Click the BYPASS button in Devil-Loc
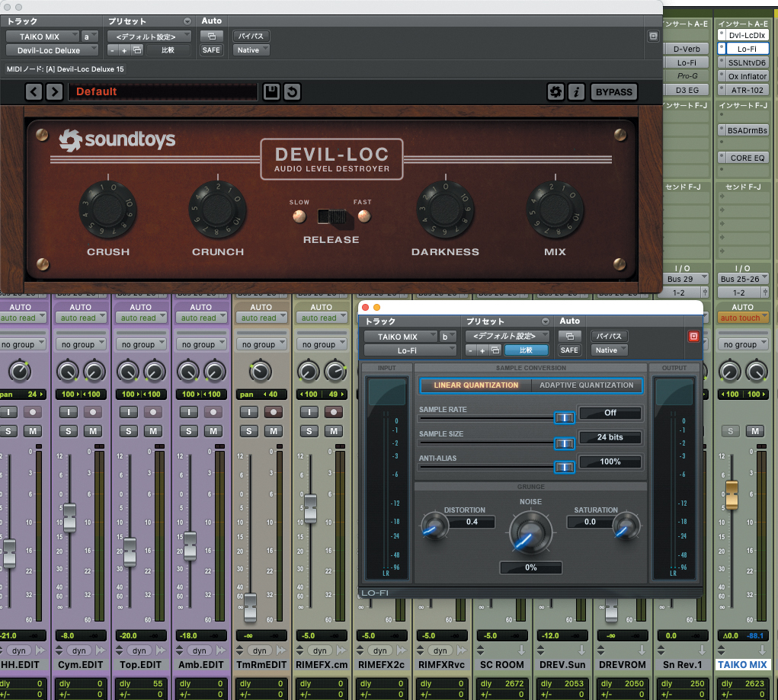This screenshot has height=700, width=778. pyautogui.click(x=613, y=91)
